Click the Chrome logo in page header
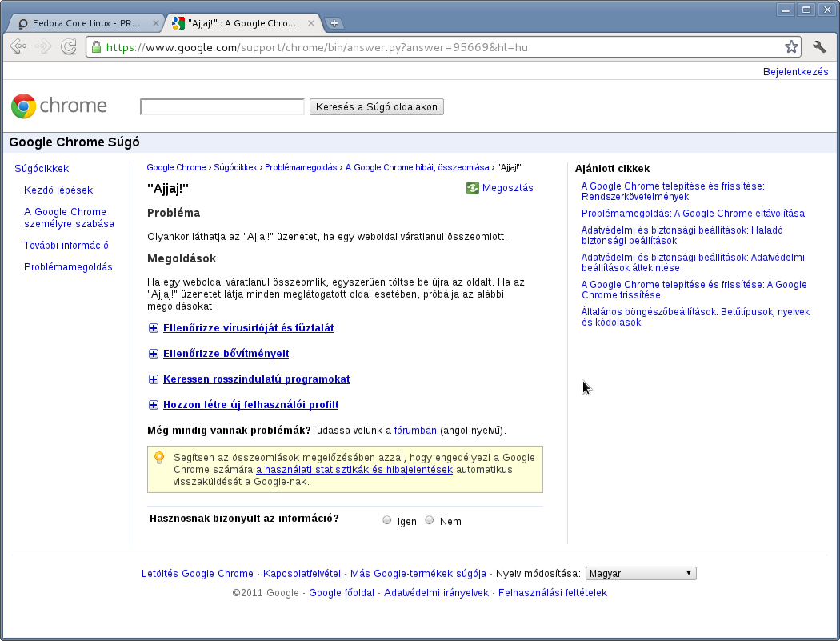 pos(59,106)
